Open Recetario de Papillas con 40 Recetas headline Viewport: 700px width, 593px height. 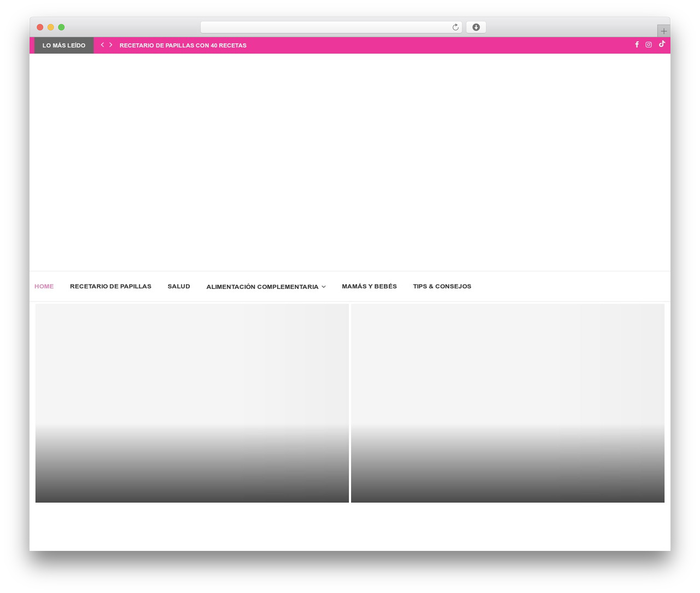pyautogui.click(x=183, y=45)
